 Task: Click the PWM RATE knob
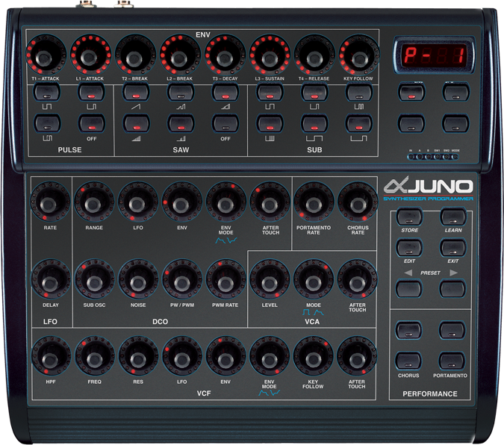tap(225, 279)
